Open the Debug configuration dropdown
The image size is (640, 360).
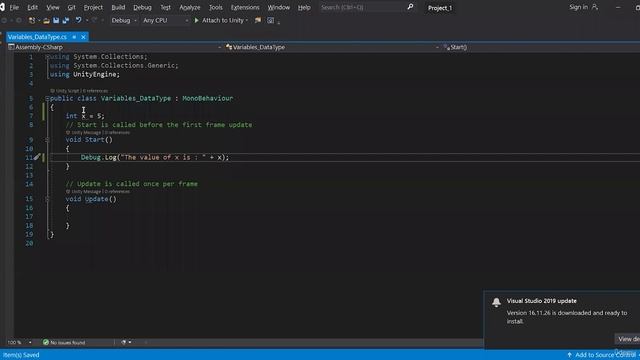pos(124,20)
